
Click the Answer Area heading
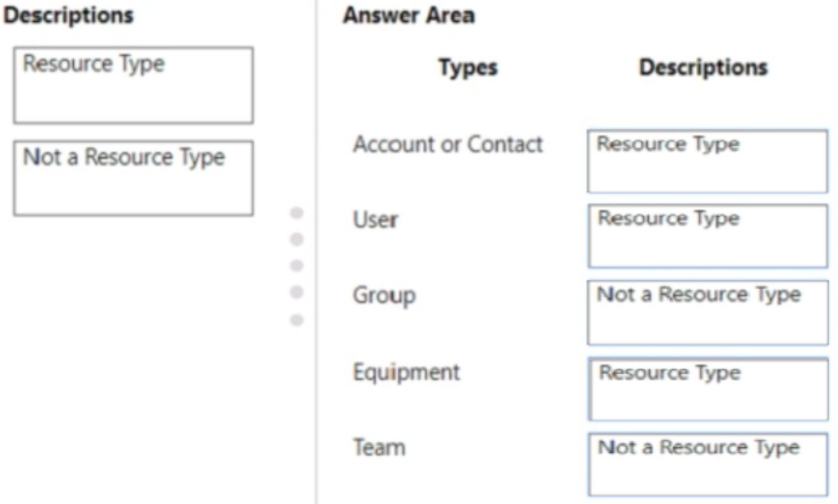408,15
